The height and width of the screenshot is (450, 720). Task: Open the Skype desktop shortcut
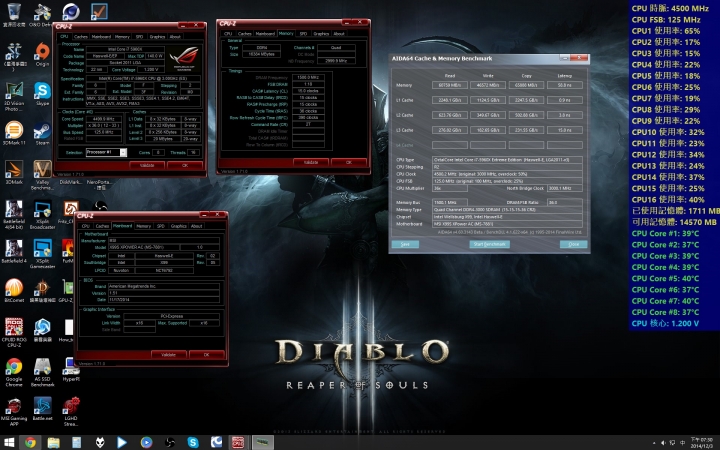pyautogui.click(x=42, y=94)
